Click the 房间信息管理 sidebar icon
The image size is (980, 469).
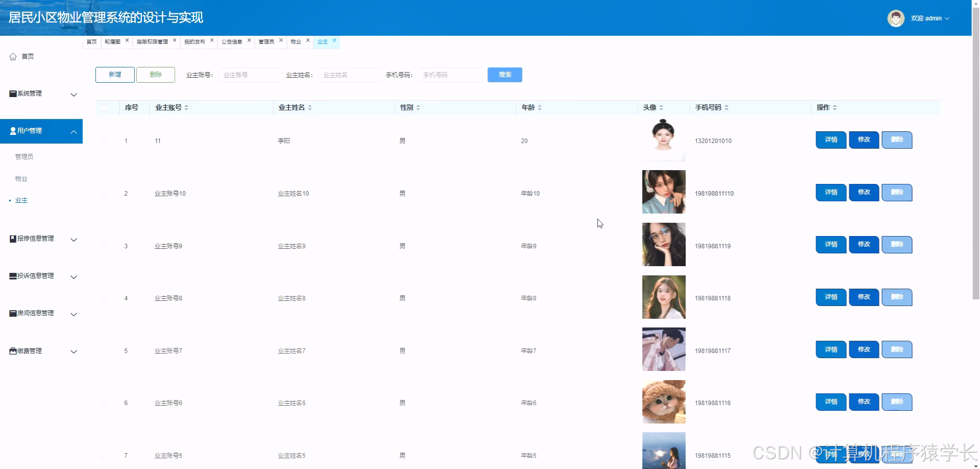(12, 313)
